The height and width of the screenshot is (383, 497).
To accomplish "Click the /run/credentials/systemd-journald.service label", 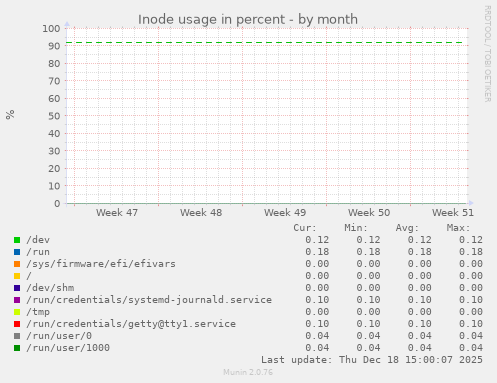I will click(149, 300).
